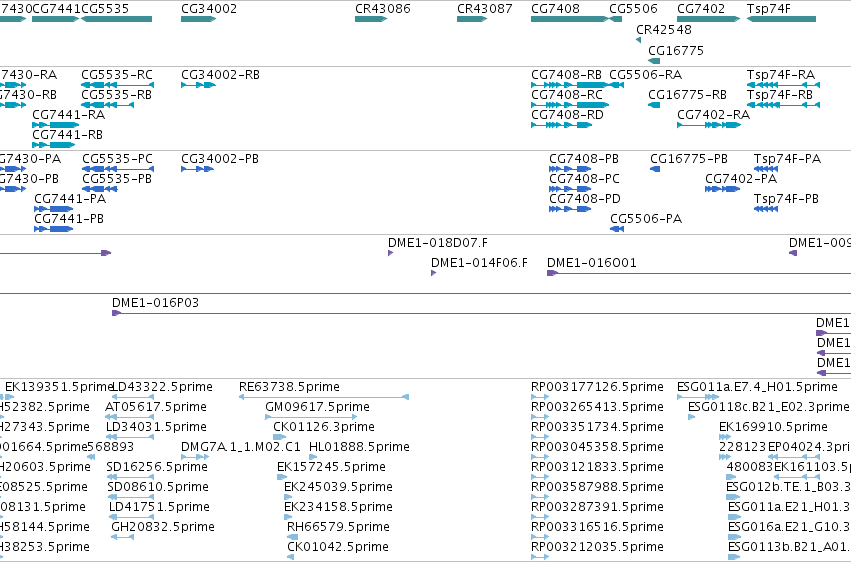Select the DME1-016O01 clone
This screenshot has width=851, height=562.
pos(699,273)
